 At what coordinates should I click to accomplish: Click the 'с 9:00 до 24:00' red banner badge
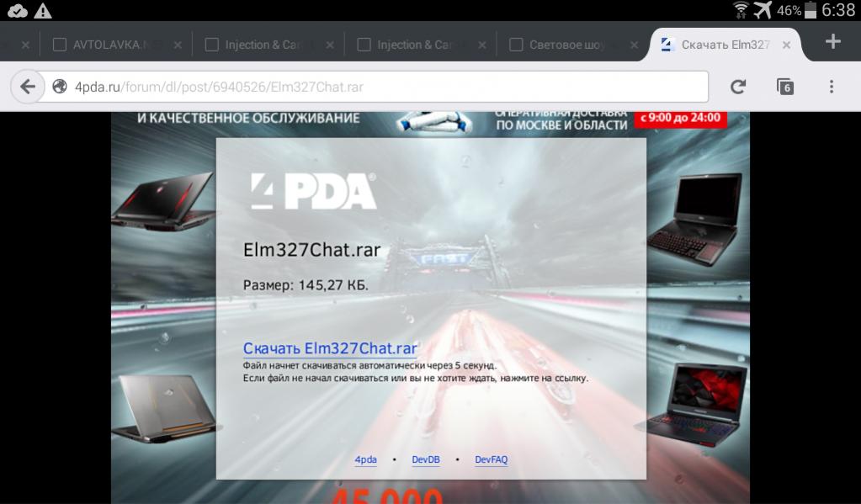pos(681,119)
